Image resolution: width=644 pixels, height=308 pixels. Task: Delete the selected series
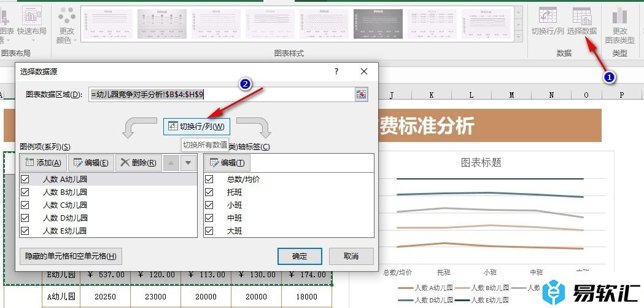pyautogui.click(x=138, y=163)
